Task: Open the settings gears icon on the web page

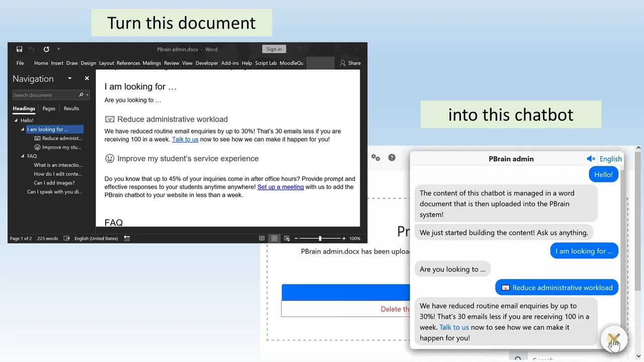Action: (376, 158)
